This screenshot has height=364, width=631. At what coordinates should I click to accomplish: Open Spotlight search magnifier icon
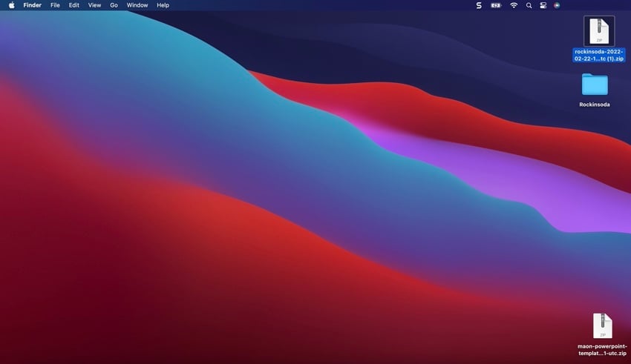pyautogui.click(x=529, y=5)
